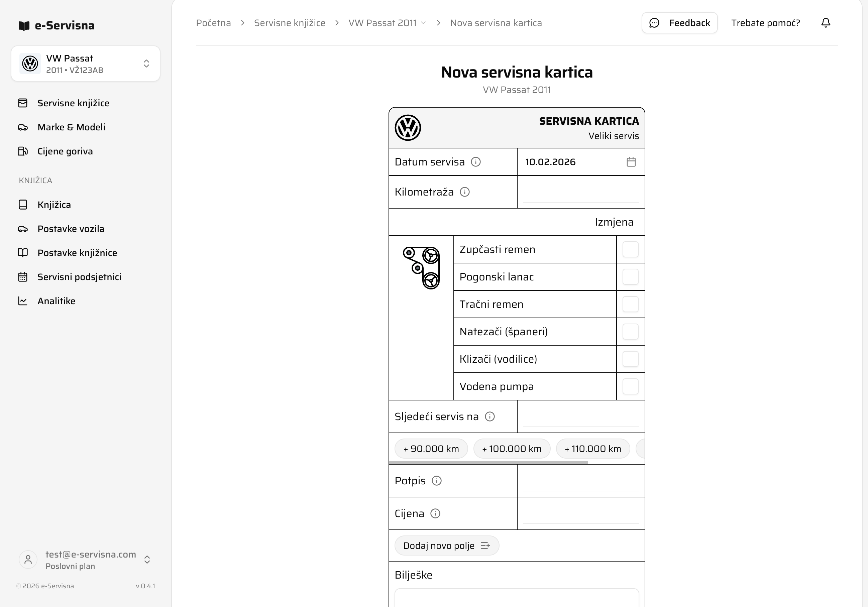The height and width of the screenshot is (607, 868).
Task: Open the notification bell
Action: tap(826, 23)
